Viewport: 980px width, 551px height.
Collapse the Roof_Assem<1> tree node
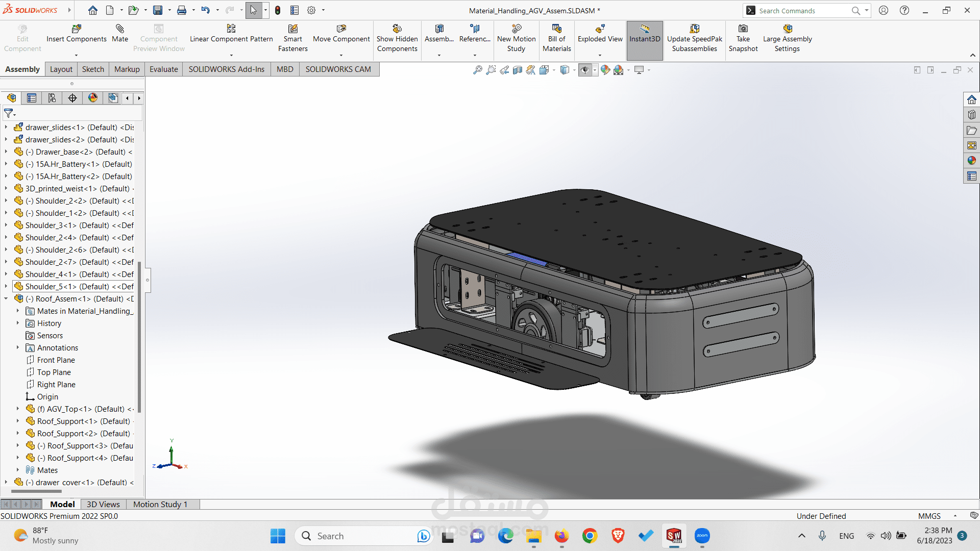(x=6, y=299)
